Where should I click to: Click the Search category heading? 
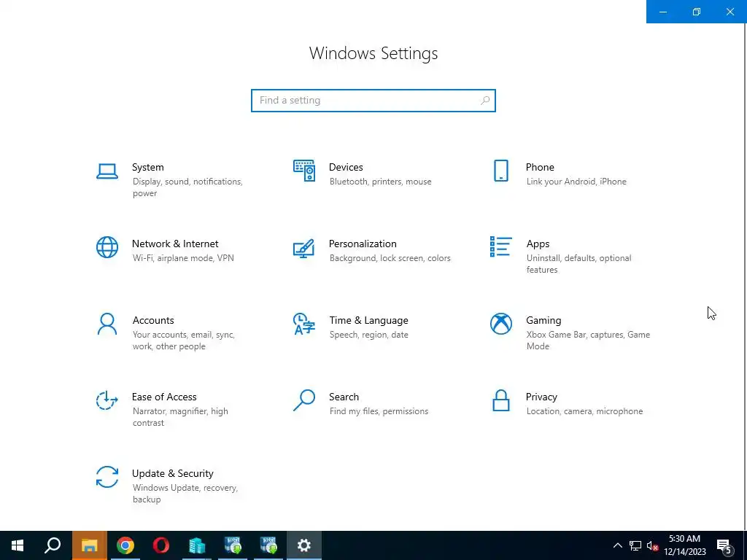(344, 397)
